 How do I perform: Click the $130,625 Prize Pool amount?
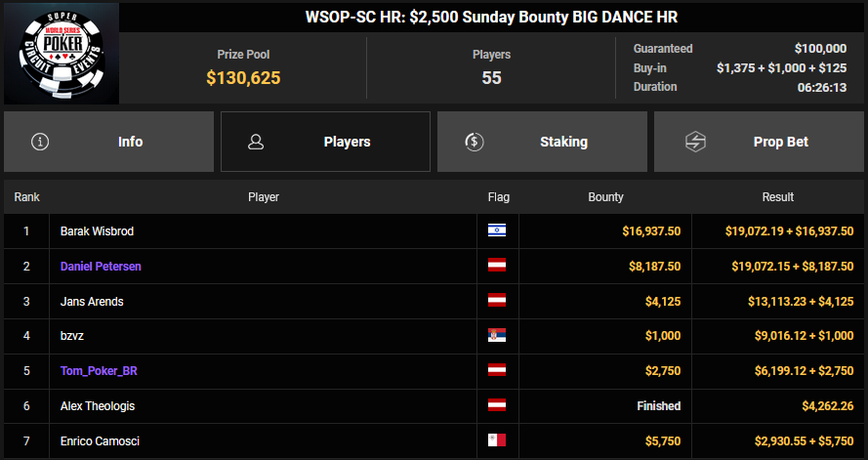[x=243, y=78]
